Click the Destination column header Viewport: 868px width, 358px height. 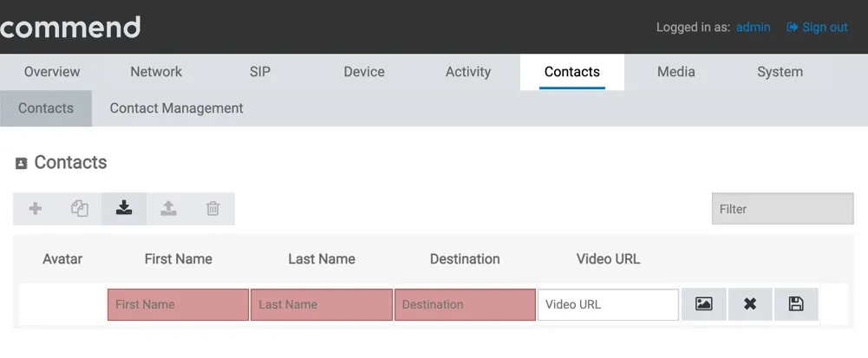point(465,259)
